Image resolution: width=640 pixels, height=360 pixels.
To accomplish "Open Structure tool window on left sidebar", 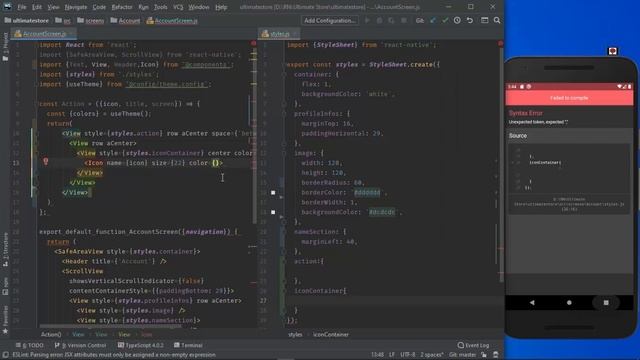I will [5, 249].
